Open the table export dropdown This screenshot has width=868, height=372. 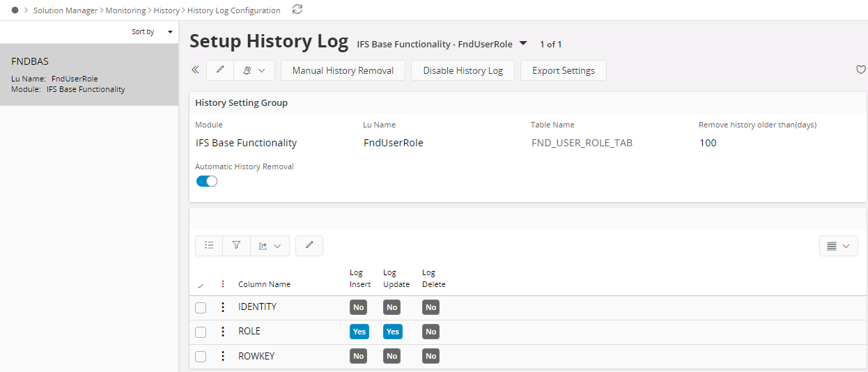[270, 245]
